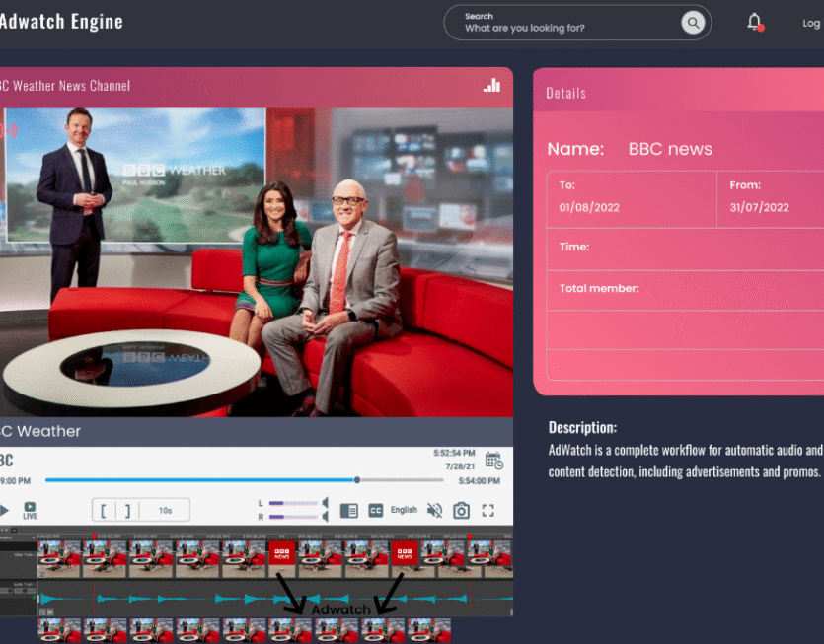This screenshot has width=824, height=644.
Task: Click first thumbnail in bottom Adwatch strip
Action: pyautogui.click(x=59, y=630)
